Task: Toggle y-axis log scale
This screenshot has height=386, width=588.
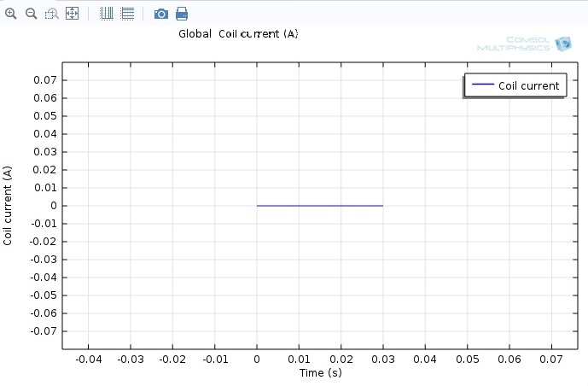Action: 127,14
